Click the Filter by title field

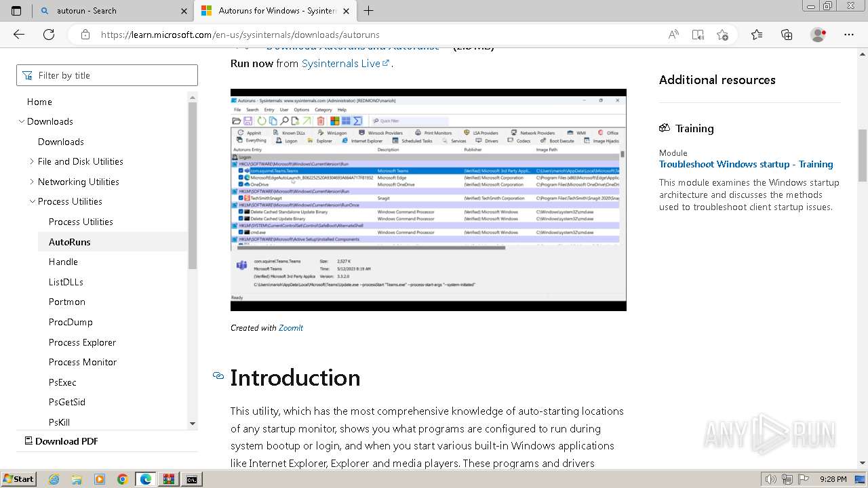tap(107, 75)
